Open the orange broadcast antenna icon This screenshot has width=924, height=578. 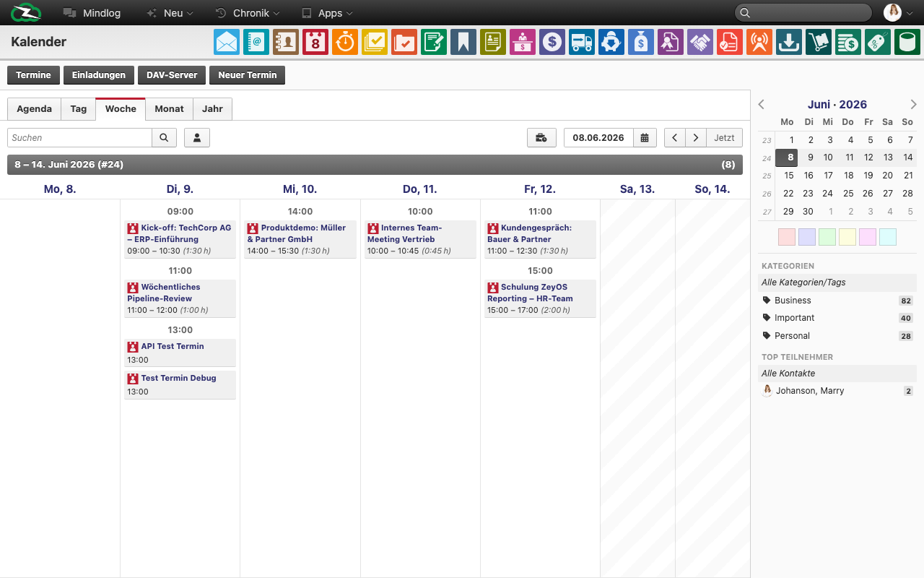tap(759, 42)
